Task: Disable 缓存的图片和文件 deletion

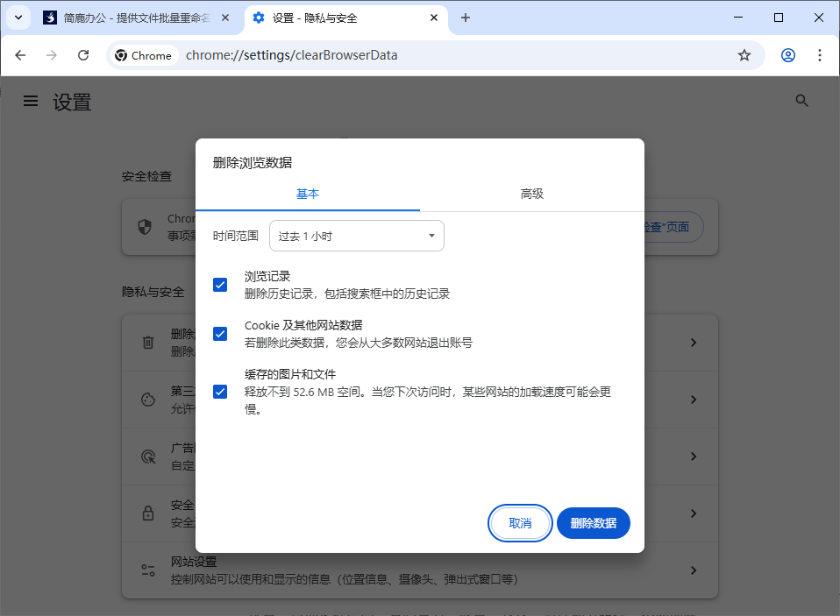Action: click(220, 392)
